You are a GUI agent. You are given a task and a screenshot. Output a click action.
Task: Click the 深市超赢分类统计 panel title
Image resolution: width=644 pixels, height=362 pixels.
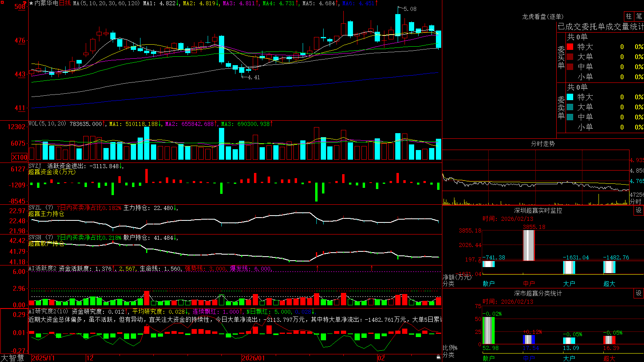[x=538, y=293]
